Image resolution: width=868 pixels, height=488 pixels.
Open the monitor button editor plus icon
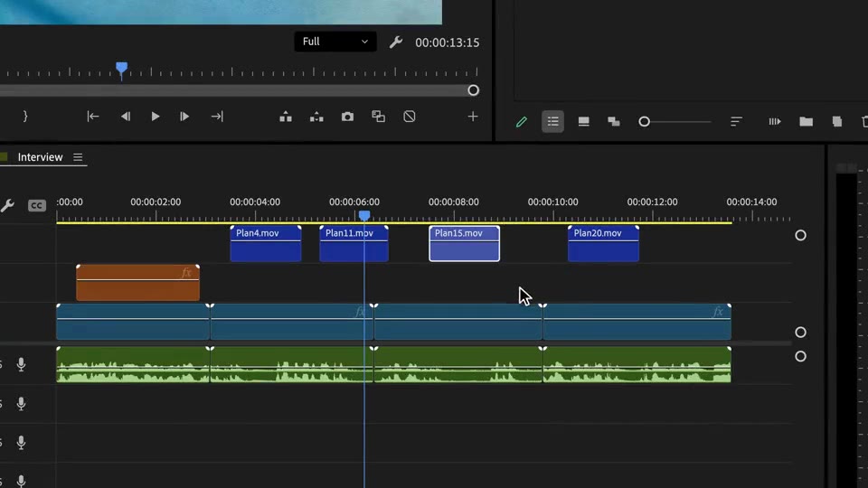click(x=473, y=117)
